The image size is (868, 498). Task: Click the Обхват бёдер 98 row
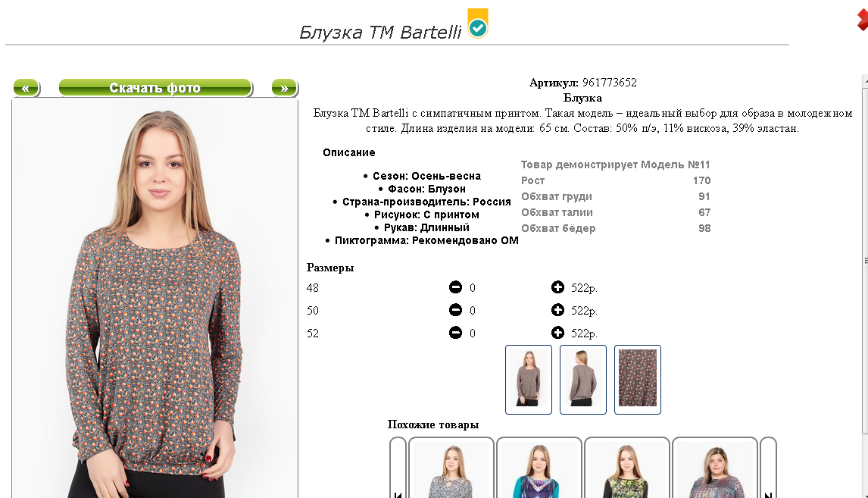pyautogui.click(x=616, y=228)
